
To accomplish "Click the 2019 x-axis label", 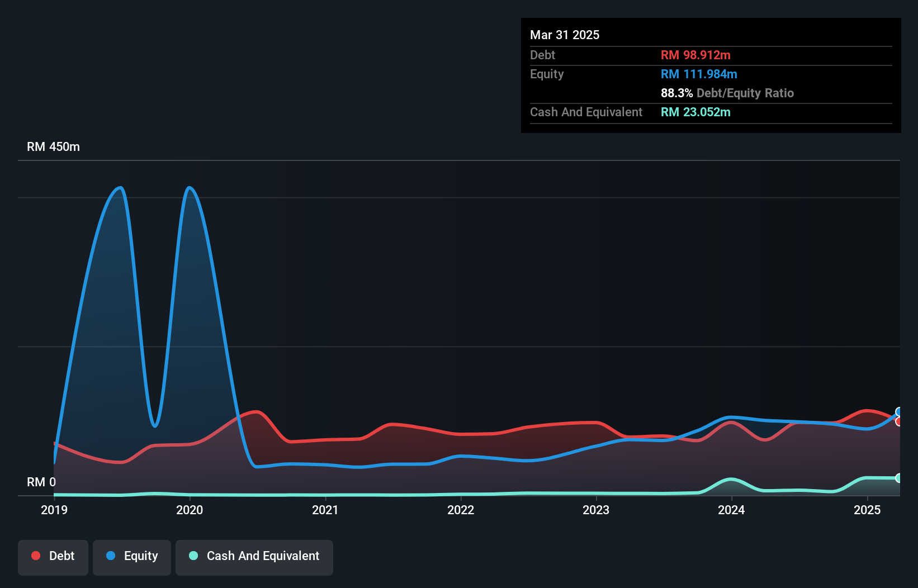I will (x=54, y=510).
